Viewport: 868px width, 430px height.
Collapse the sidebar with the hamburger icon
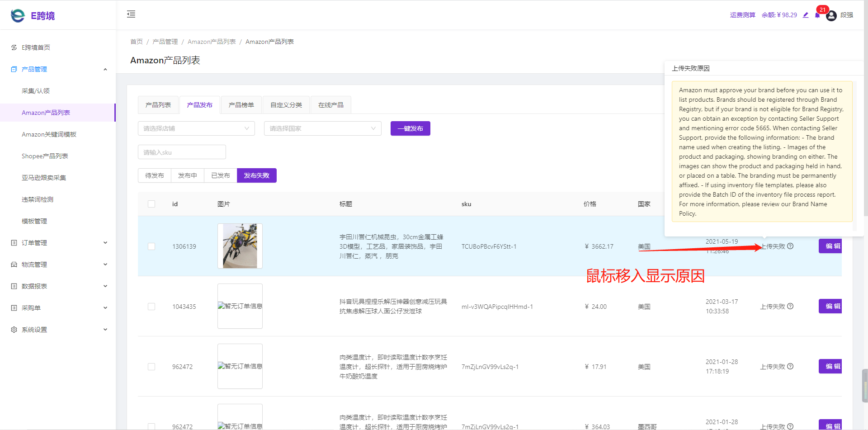coord(131,14)
